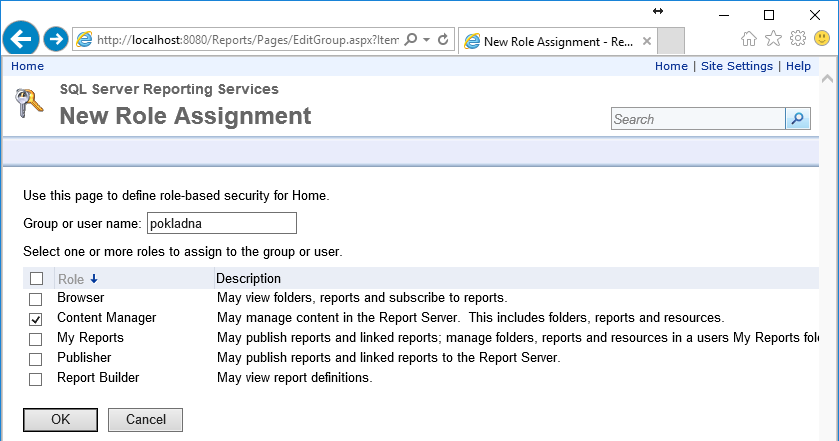Open the Site Settings link
The width and height of the screenshot is (839, 441).
point(736,66)
